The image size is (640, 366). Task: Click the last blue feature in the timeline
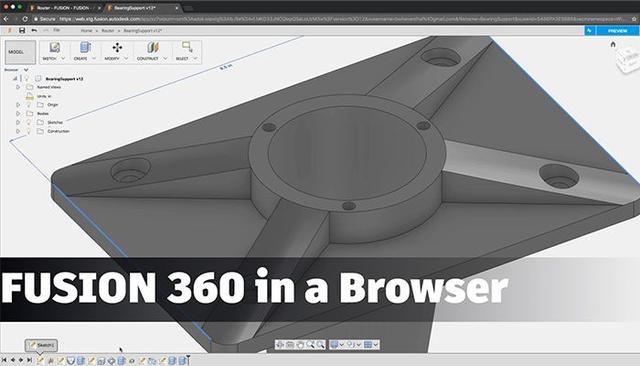[182, 360]
